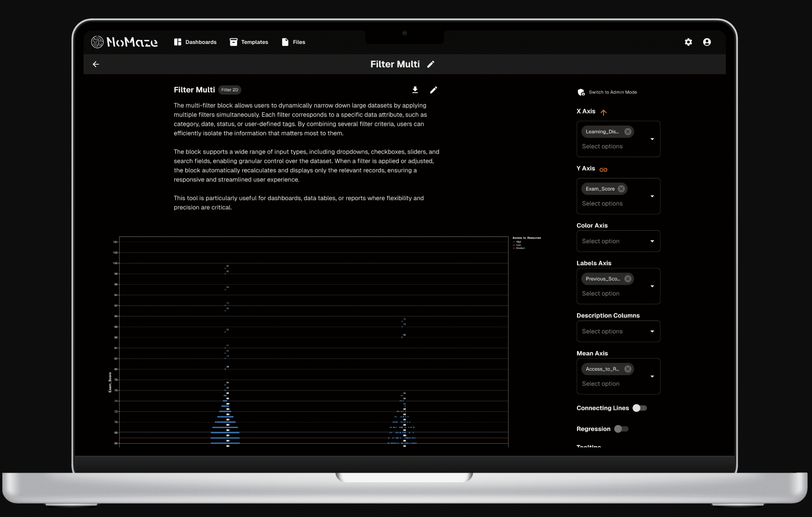Enable the Regression switch
The width and height of the screenshot is (812, 517).
(621, 429)
